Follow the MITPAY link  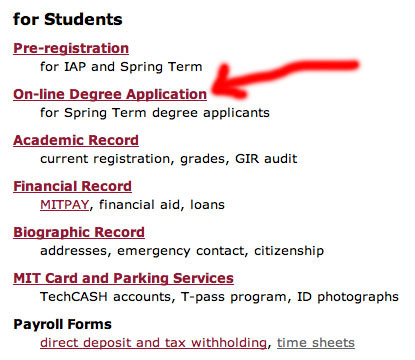pyautogui.click(x=65, y=205)
